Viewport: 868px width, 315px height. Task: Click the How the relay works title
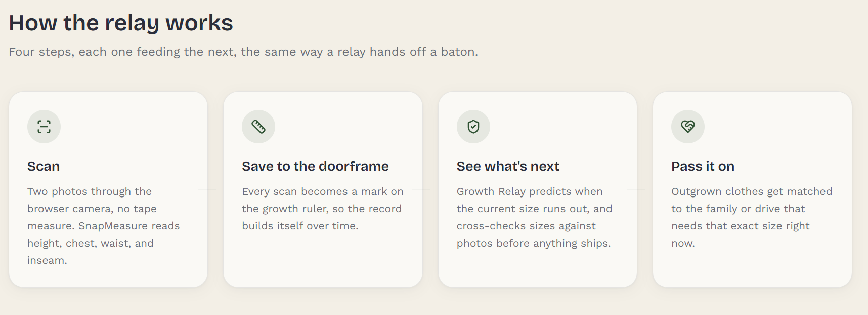pyautogui.click(x=121, y=23)
